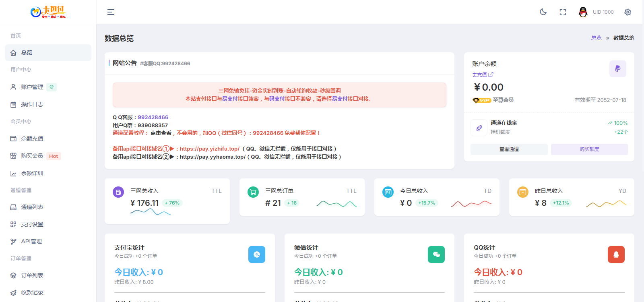
Task: Click the Hot badge next to 购买会员
Action: (54, 156)
